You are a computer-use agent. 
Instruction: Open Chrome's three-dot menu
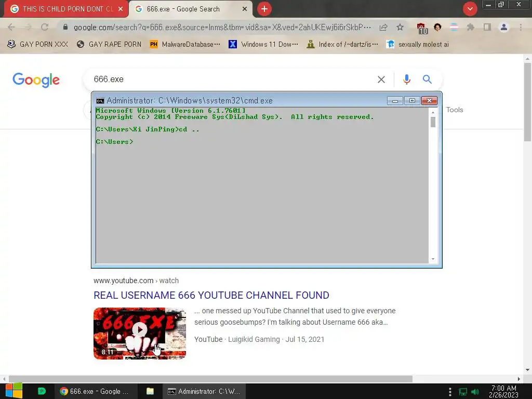click(521, 27)
